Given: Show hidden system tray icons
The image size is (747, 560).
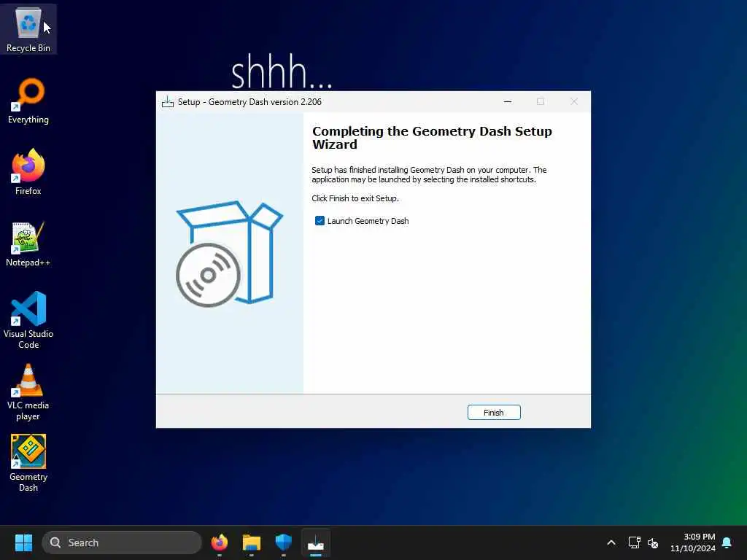Looking at the screenshot, I should click(611, 542).
